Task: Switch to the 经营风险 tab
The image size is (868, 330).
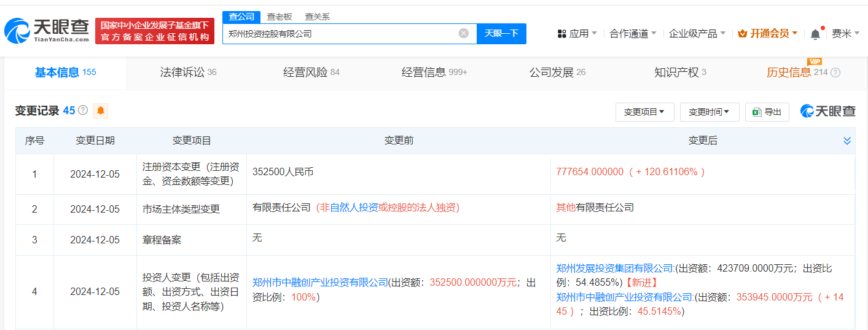Action: (x=311, y=73)
